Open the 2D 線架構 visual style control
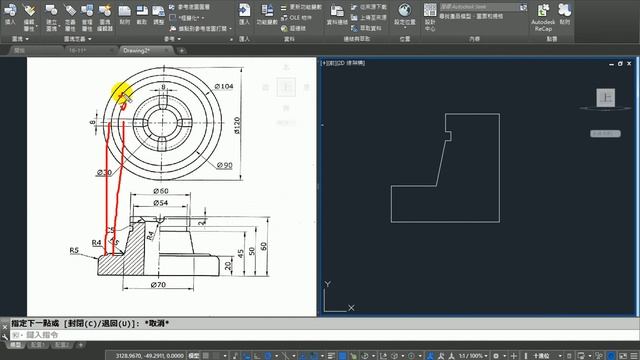Viewport: 640px width, 360px height. click(350, 63)
